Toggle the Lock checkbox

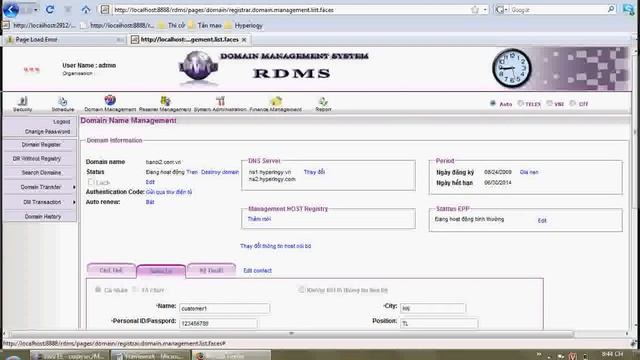91,182
